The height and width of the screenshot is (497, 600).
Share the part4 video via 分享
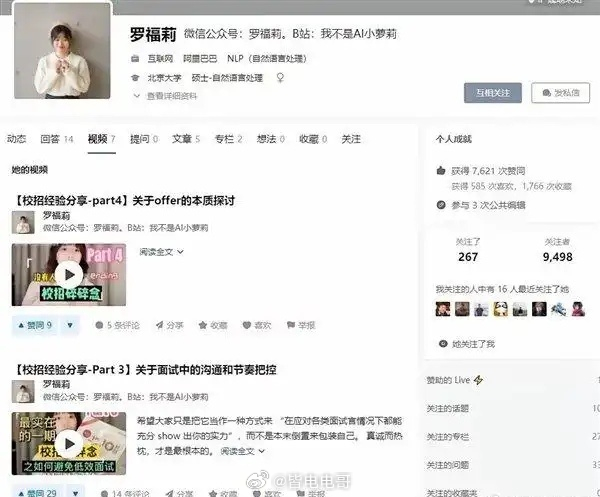pos(170,325)
